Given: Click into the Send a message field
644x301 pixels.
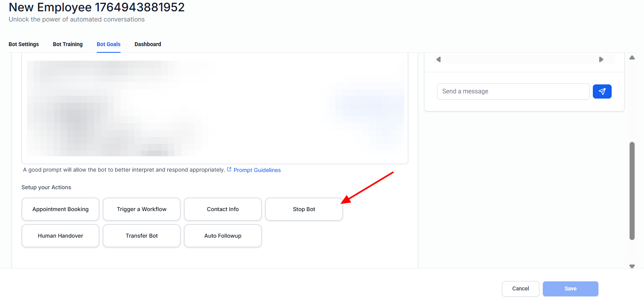Looking at the screenshot, I should click(513, 91).
